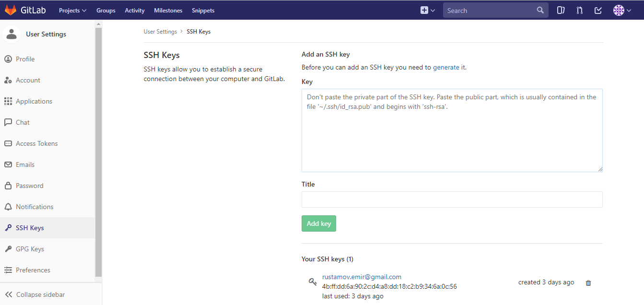The image size is (644, 305).
Task: Open the rustamov.emir@gmail.com key link
Action: 362,277
